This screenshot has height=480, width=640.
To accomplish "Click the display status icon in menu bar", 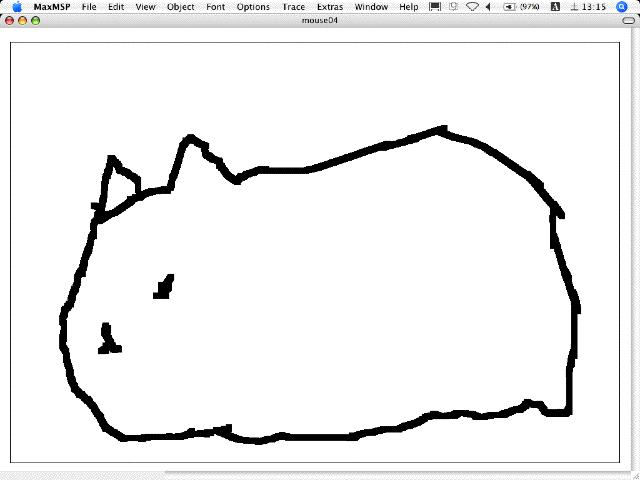I will click(435, 7).
